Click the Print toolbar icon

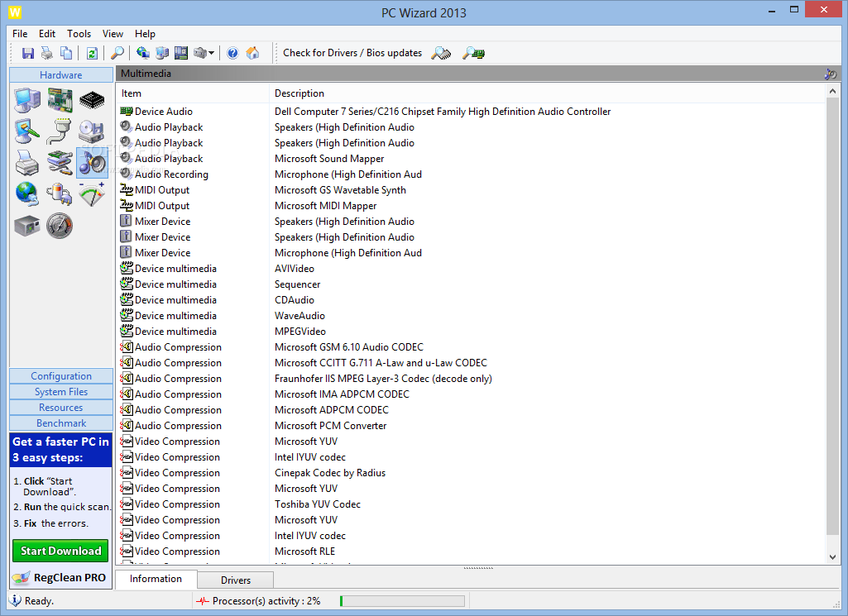coord(47,53)
